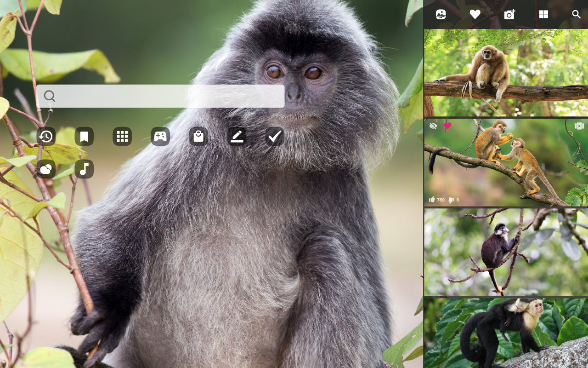Select the gibbon on branch wallpaper

click(x=506, y=73)
